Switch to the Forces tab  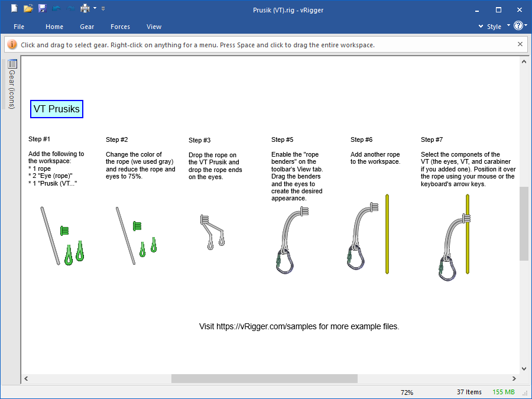(x=120, y=27)
